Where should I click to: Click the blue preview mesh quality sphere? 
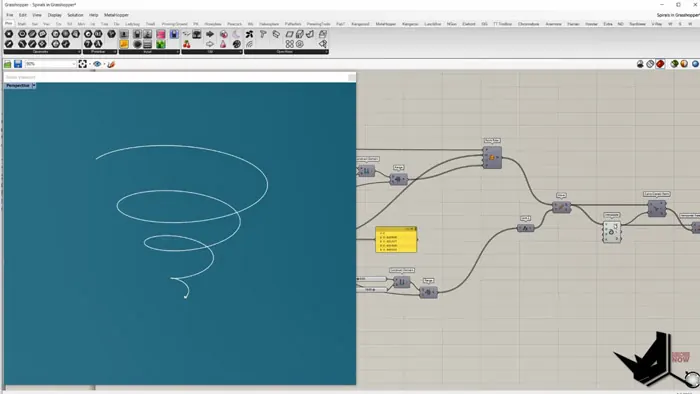[x=695, y=64]
